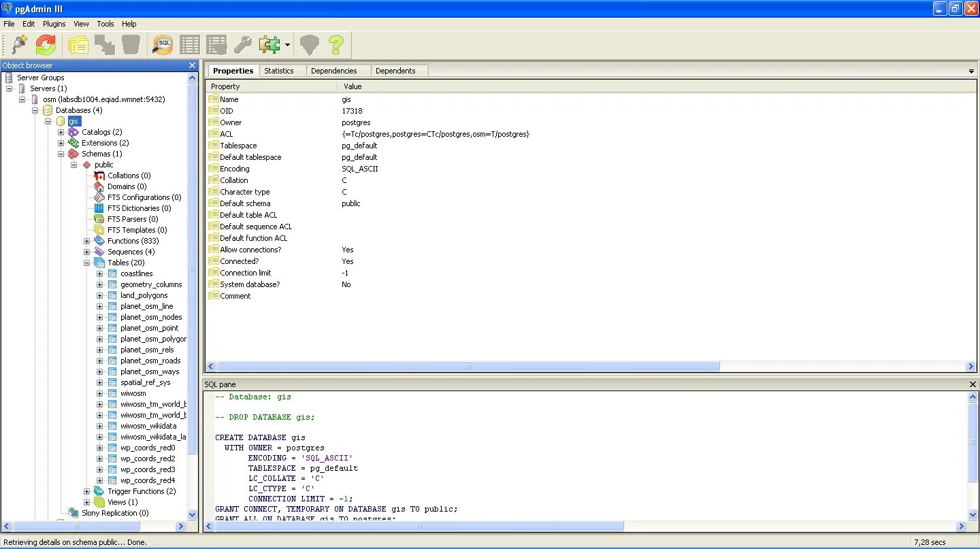Image resolution: width=980 pixels, height=549 pixels.
Task: Click the gis database icon in tree
Action: tap(61, 121)
